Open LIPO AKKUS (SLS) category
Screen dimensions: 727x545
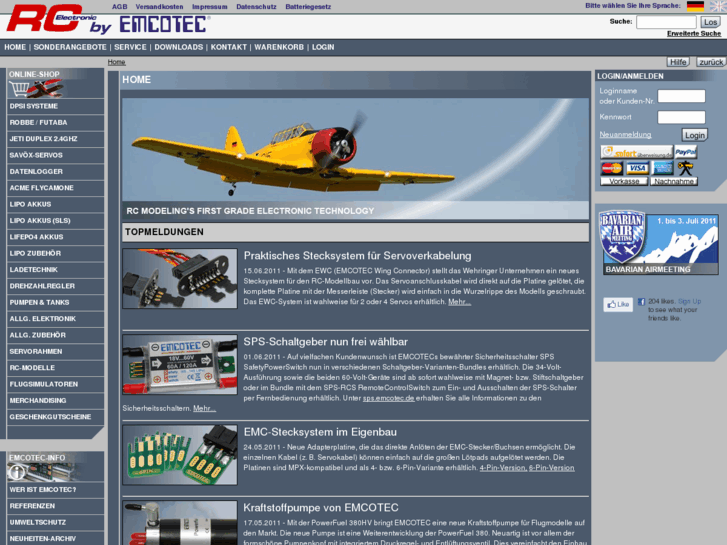pyautogui.click(x=56, y=220)
